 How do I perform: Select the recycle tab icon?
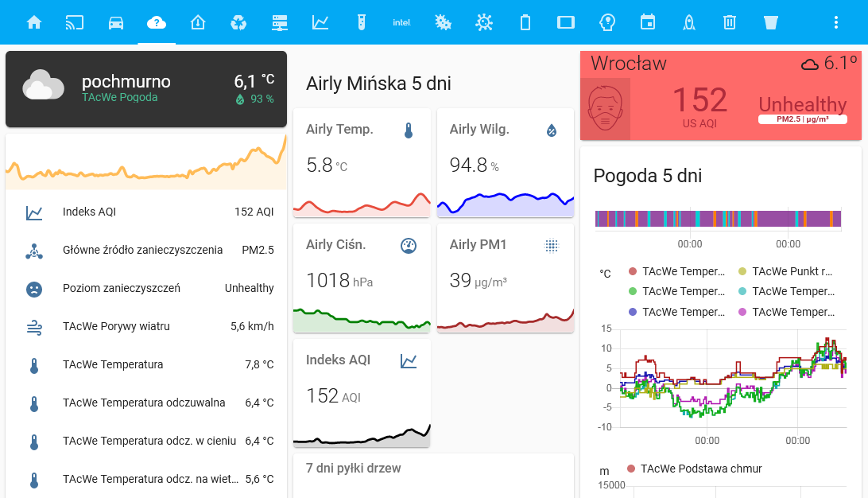click(x=238, y=22)
